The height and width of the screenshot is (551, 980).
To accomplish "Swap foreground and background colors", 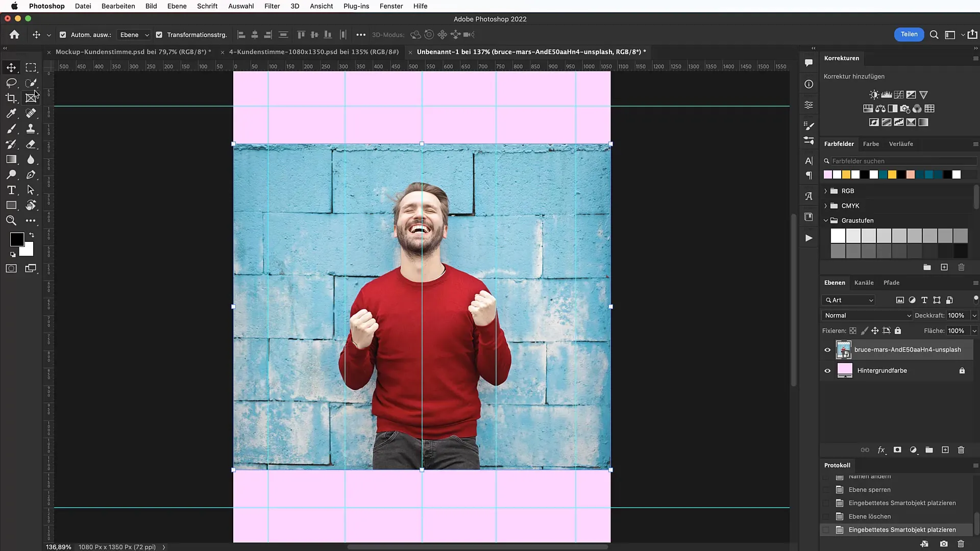I will pyautogui.click(x=32, y=235).
